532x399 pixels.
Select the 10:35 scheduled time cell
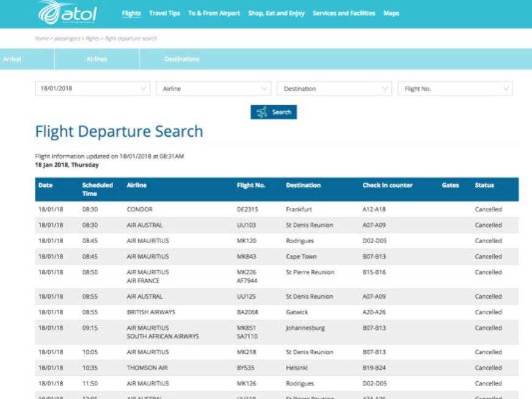click(x=90, y=368)
